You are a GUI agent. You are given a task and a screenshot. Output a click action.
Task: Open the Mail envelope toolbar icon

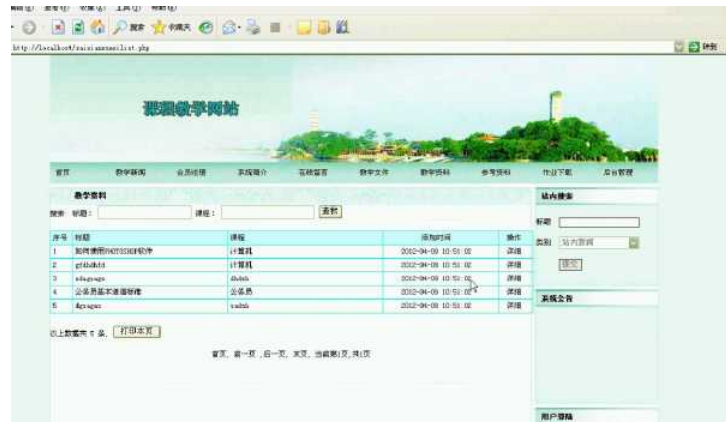tap(230, 28)
